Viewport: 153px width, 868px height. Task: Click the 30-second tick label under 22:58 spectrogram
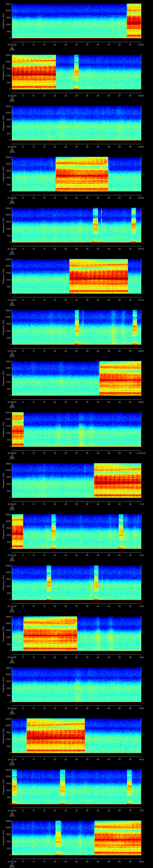[76, 402]
